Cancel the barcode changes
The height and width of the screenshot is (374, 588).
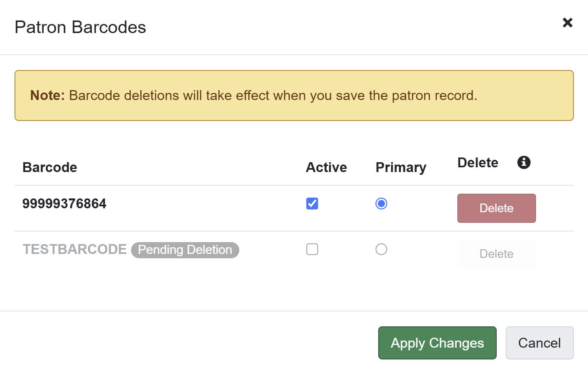click(540, 343)
